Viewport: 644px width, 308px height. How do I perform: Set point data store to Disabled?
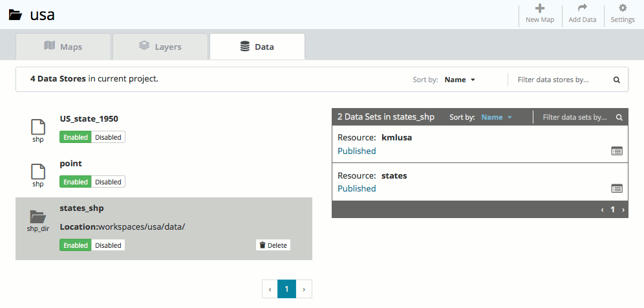tap(108, 182)
